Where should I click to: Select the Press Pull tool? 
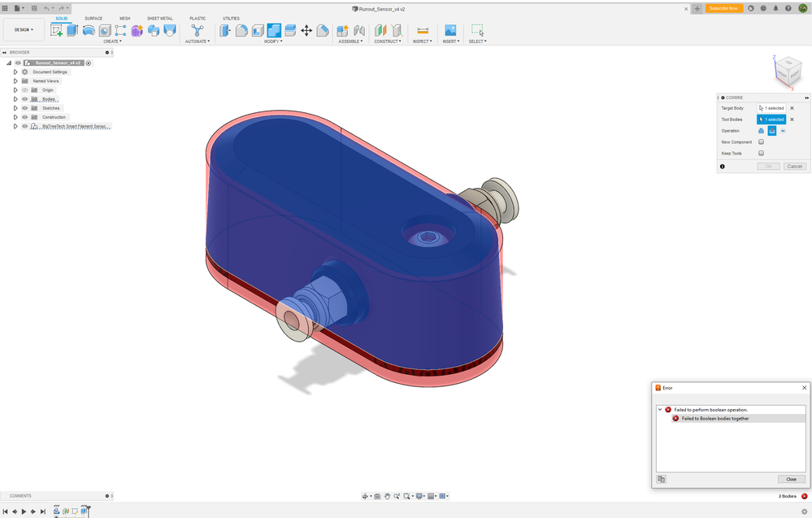pyautogui.click(x=225, y=31)
